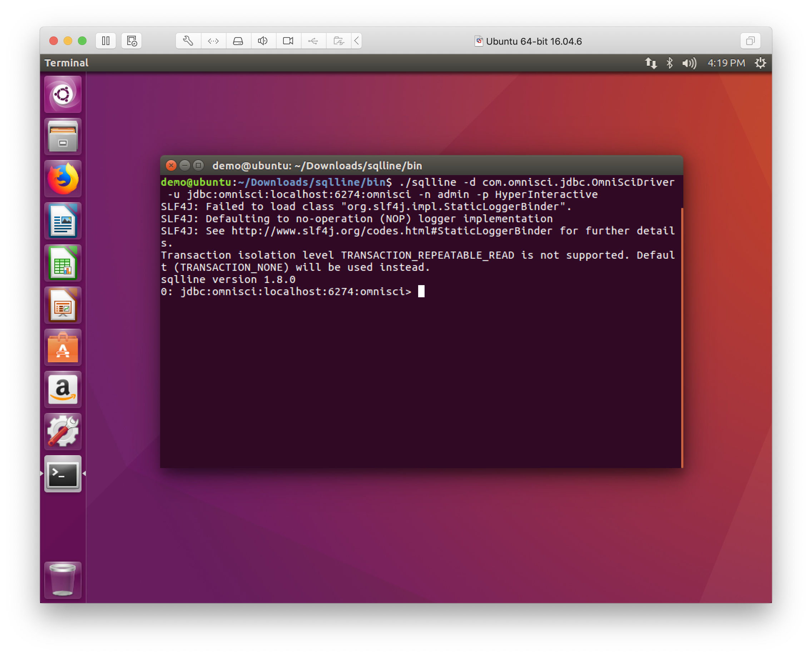Open the VM snapshots button
812x656 pixels.
click(x=132, y=41)
